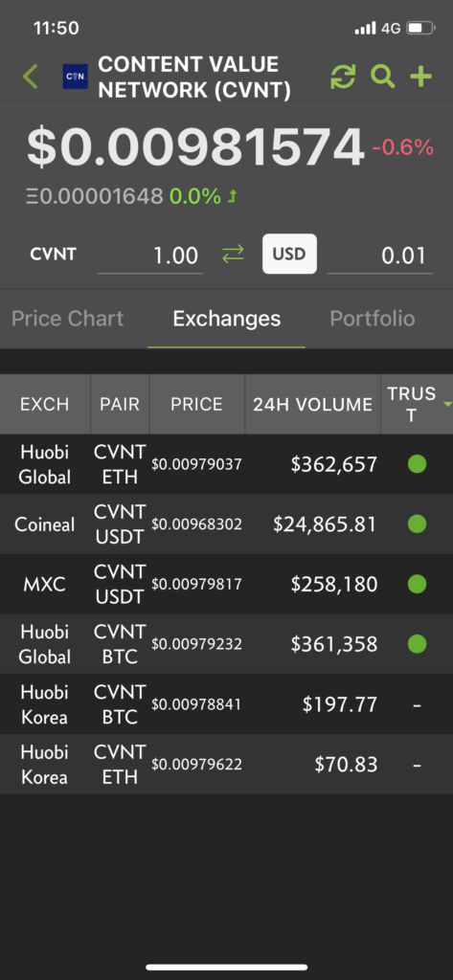The height and width of the screenshot is (980, 453).
Task: Edit the CVNT amount field
Action: tap(150, 256)
